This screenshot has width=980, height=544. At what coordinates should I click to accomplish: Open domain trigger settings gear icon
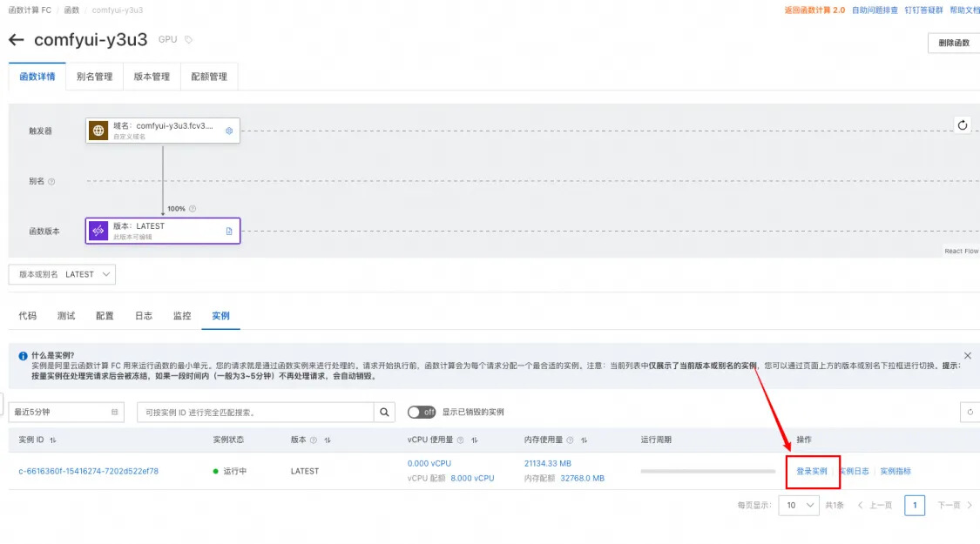pyautogui.click(x=229, y=131)
